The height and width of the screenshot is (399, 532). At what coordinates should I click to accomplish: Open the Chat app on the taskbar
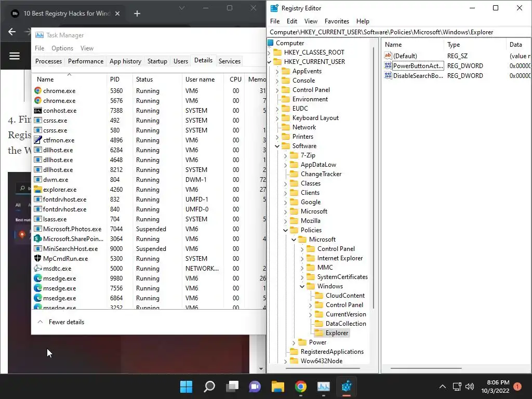255,387
